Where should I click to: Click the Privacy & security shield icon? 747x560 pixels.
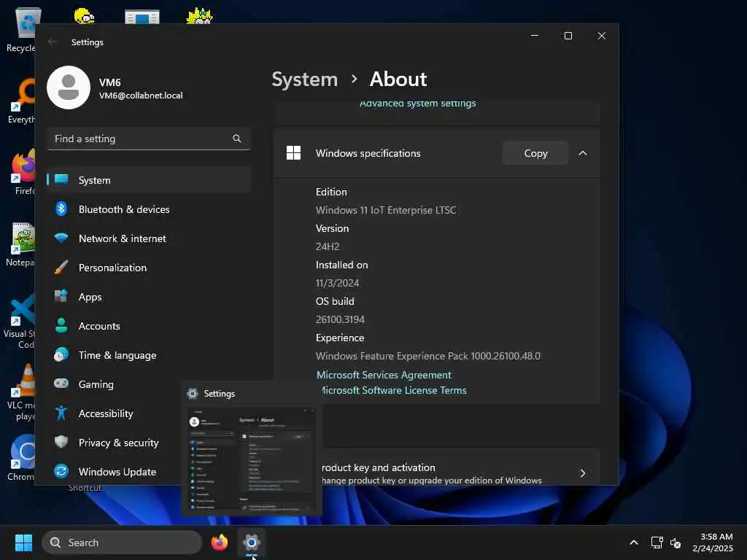(x=61, y=442)
